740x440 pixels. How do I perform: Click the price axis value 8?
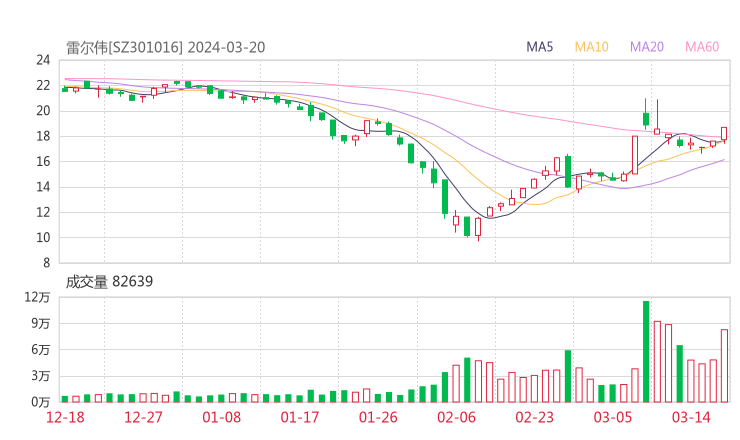coord(46,263)
